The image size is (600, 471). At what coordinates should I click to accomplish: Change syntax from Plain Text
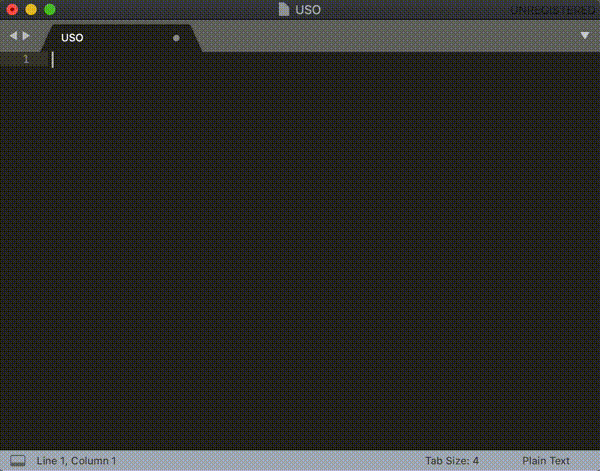pos(546,461)
